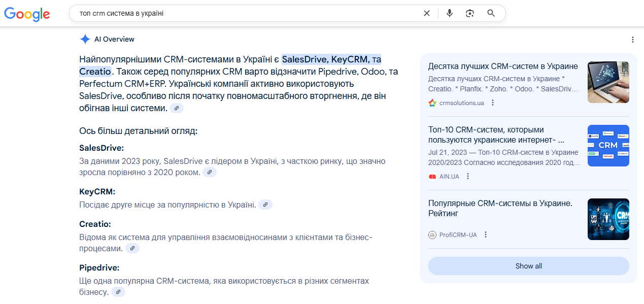This screenshot has width=644, height=304.
Task: Open the Google logo homepage link
Action: pos(27,14)
